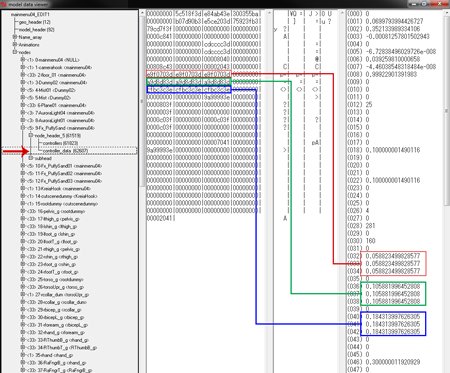
Task: Click the float list vertical scrollbar thumb
Action: [446, 111]
